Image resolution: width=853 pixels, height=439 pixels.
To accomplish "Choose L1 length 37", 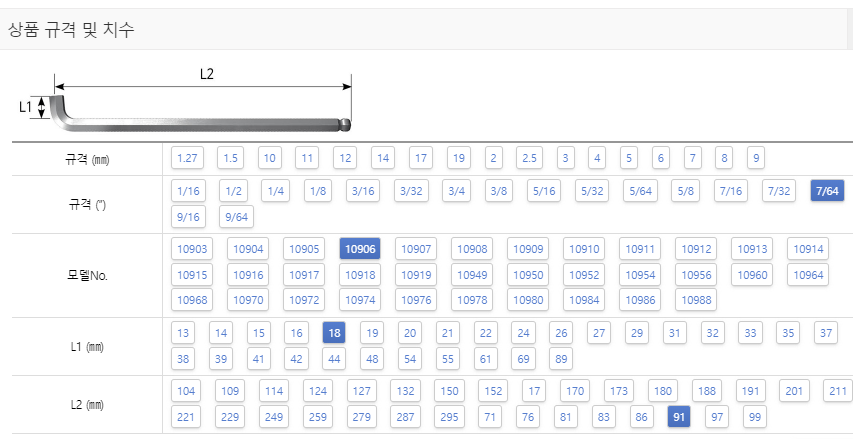I will (x=825, y=333).
